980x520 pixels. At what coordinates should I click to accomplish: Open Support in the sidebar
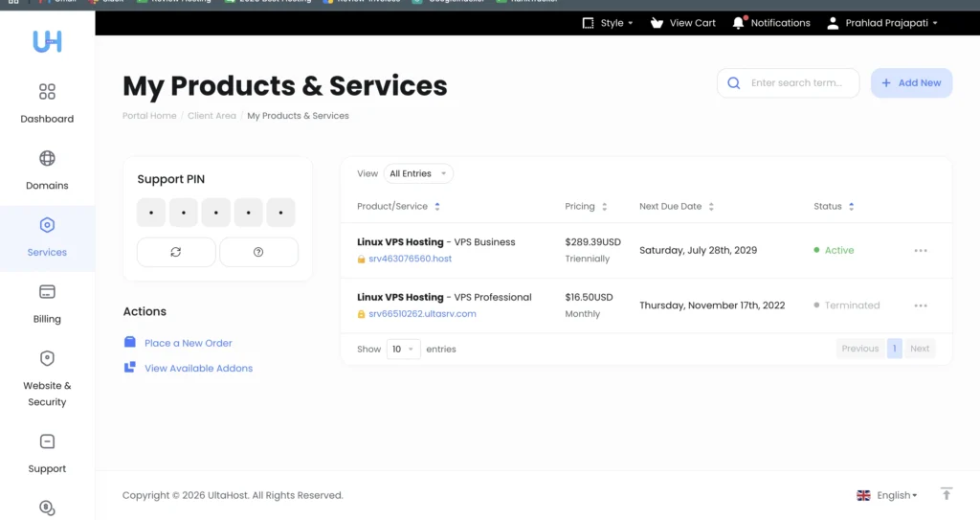[x=47, y=454]
